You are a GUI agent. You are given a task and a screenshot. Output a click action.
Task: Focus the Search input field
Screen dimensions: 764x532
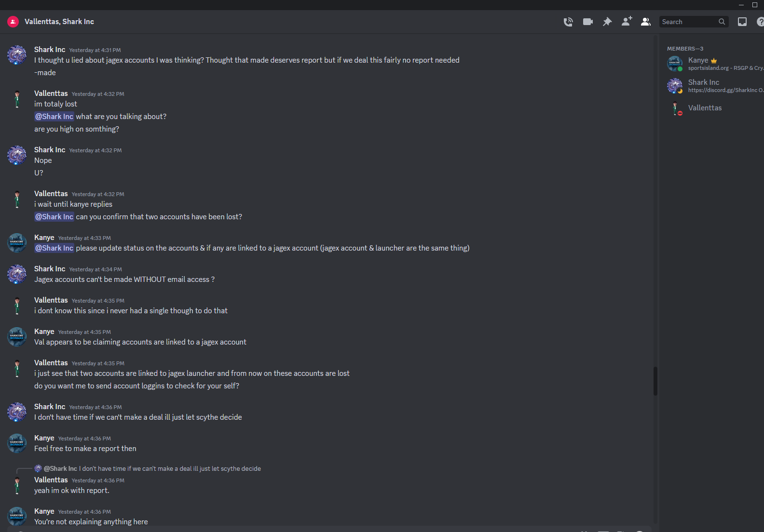[x=694, y=22]
